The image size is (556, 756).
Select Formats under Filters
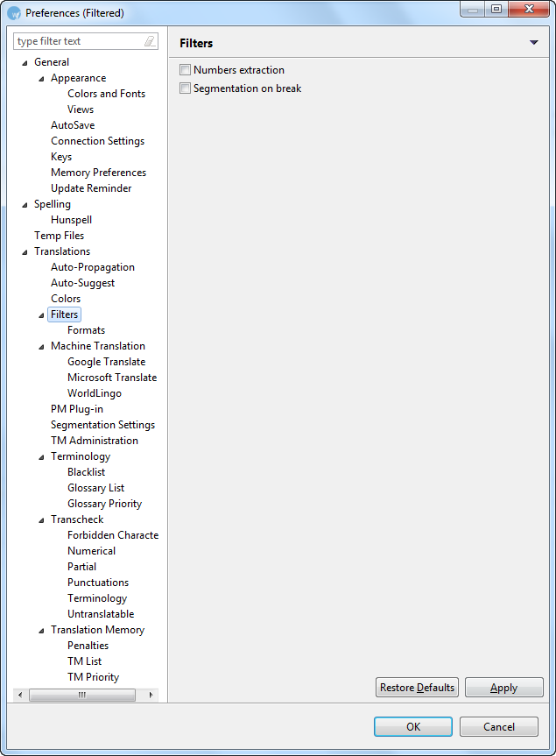click(86, 330)
